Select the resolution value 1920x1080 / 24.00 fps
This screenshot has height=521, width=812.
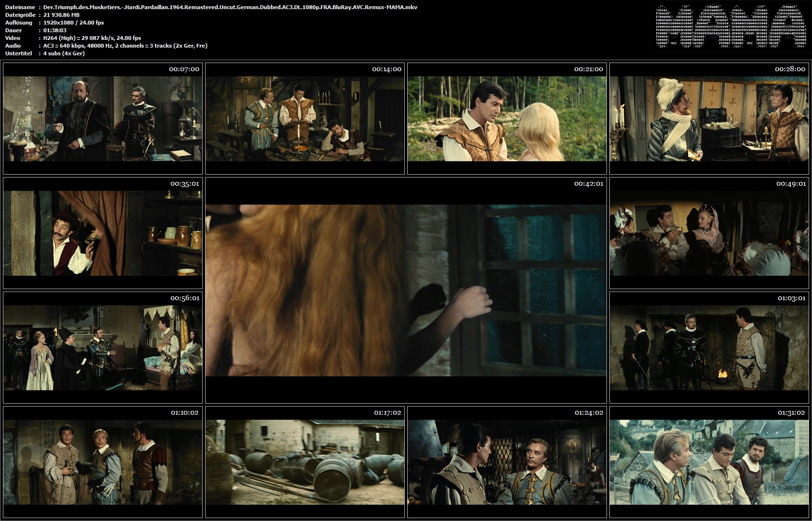[73, 23]
